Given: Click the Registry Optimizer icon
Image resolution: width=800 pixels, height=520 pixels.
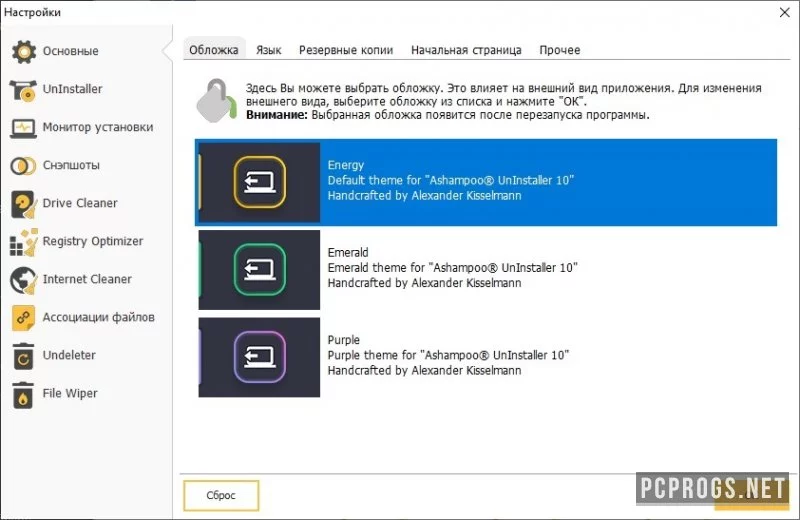Looking at the screenshot, I should (23, 242).
